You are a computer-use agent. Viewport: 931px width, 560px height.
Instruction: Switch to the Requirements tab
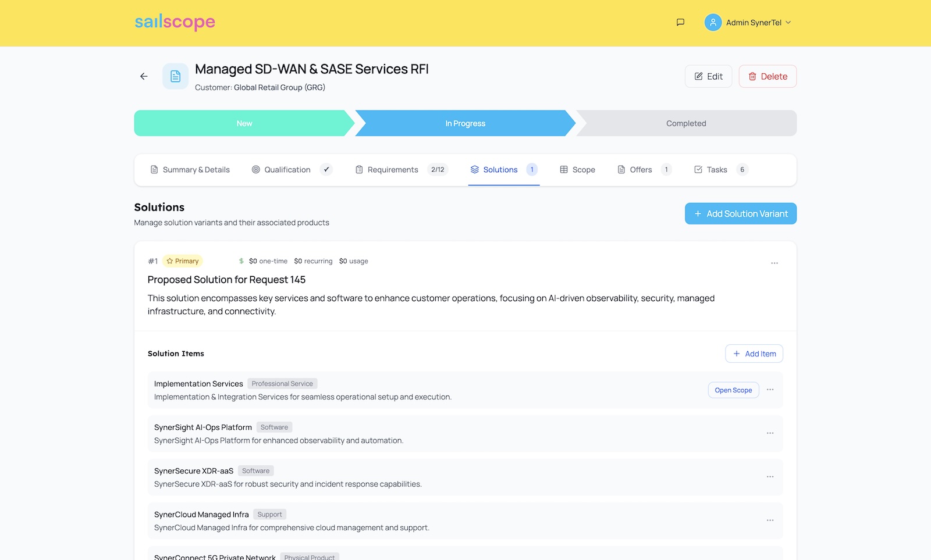pos(393,170)
